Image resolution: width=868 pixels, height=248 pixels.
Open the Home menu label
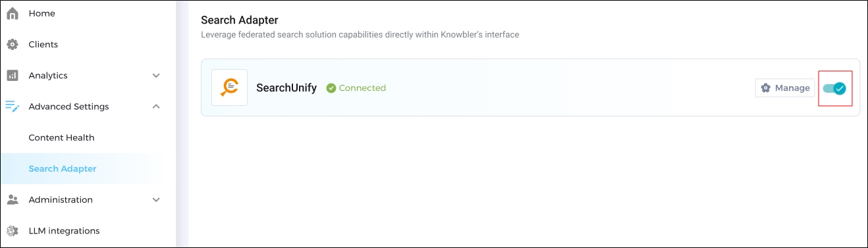click(42, 13)
